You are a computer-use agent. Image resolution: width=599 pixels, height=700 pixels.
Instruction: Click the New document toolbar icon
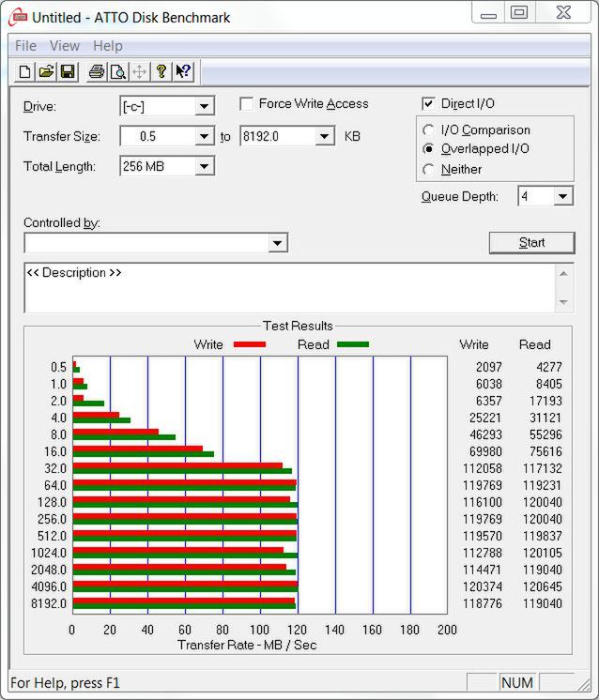[x=25, y=72]
